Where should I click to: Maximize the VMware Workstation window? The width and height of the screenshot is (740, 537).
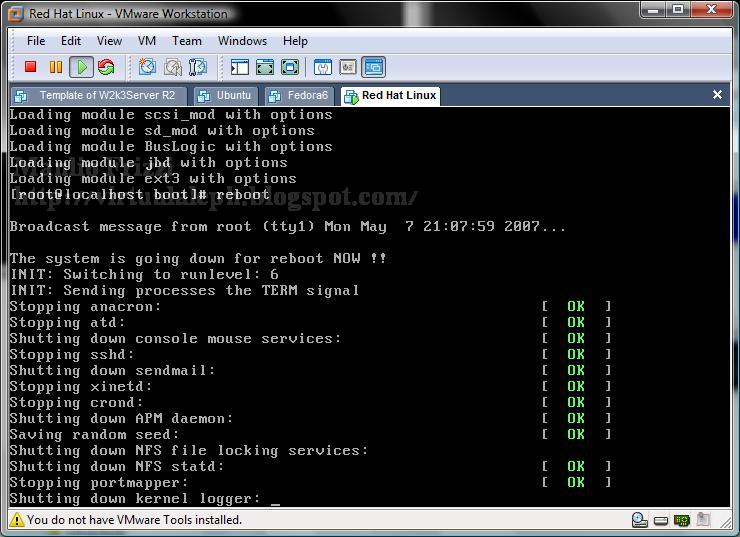pyautogui.click(x=678, y=9)
